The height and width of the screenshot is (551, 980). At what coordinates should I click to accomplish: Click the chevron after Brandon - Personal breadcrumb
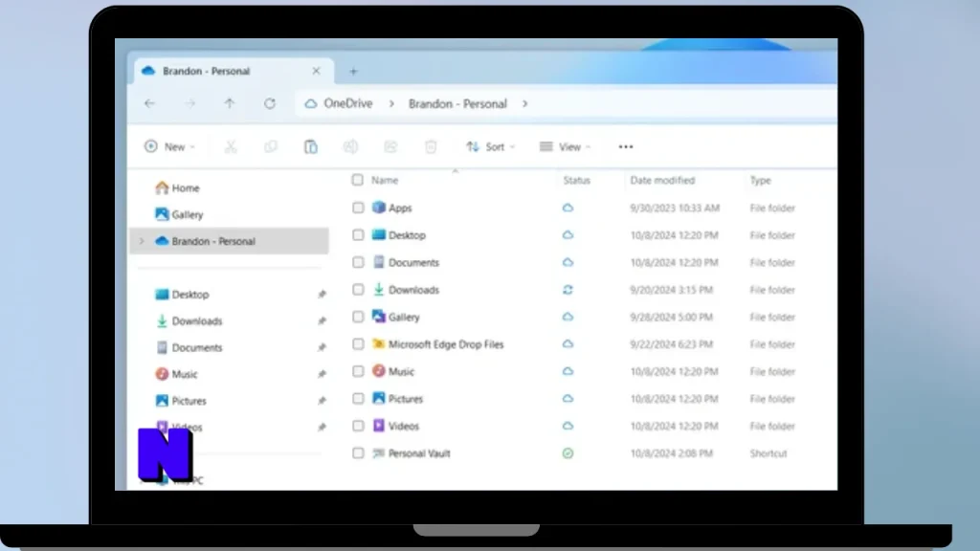click(525, 104)
